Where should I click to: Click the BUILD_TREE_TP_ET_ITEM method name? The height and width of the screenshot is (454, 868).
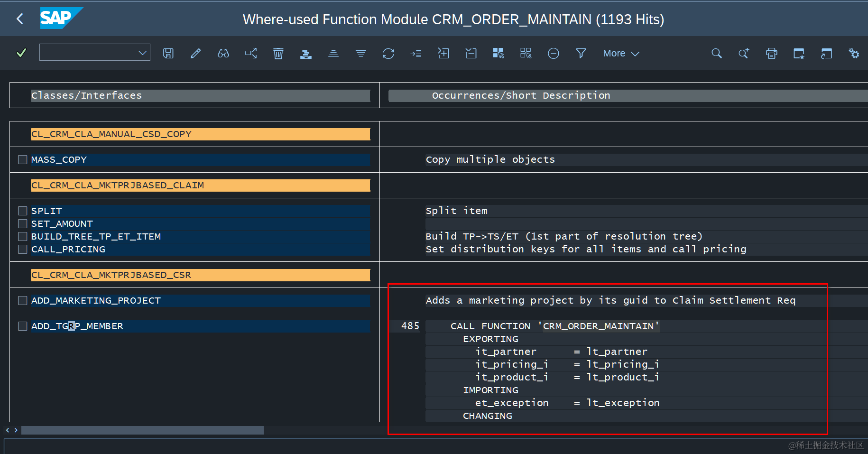[96, 237]
